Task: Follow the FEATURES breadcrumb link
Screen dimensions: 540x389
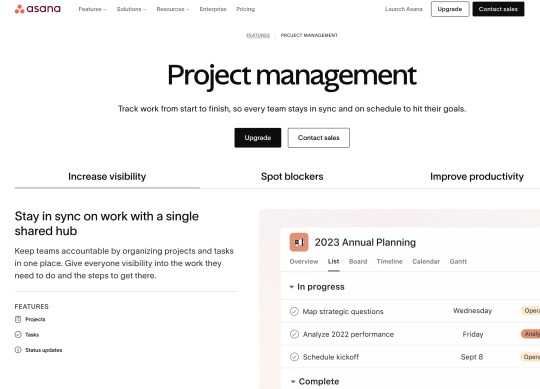Action: (258, 35)
